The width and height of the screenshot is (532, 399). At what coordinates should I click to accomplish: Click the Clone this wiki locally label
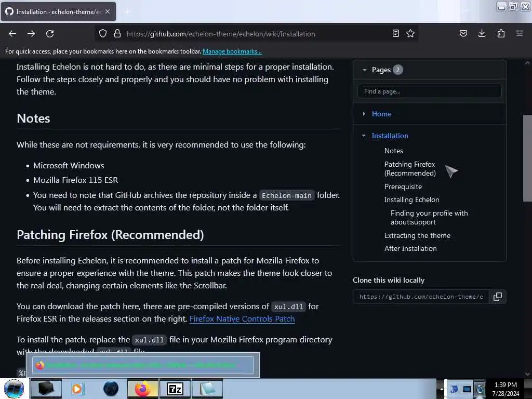(389, 280)
